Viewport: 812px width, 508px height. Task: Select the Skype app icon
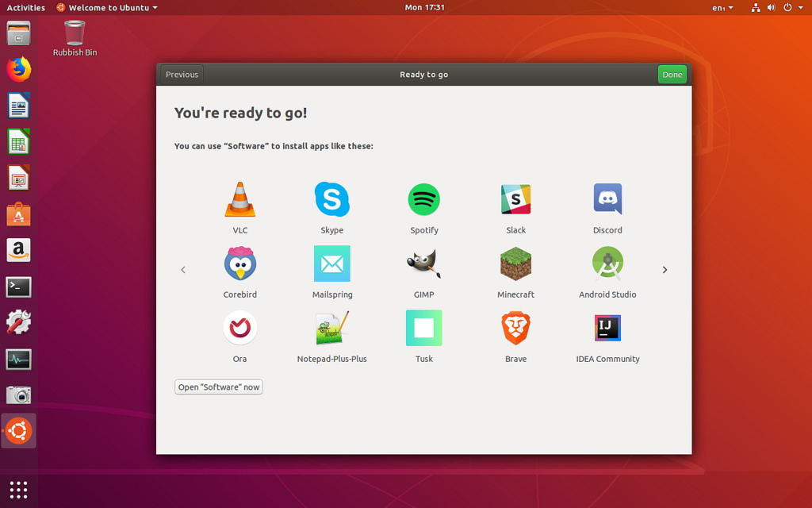(332, 199)
